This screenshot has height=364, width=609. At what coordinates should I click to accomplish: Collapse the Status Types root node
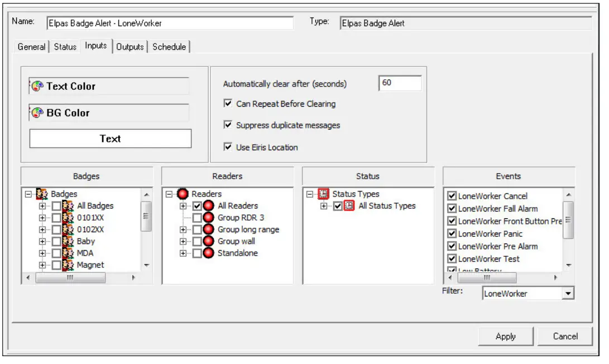click(310, 194)
